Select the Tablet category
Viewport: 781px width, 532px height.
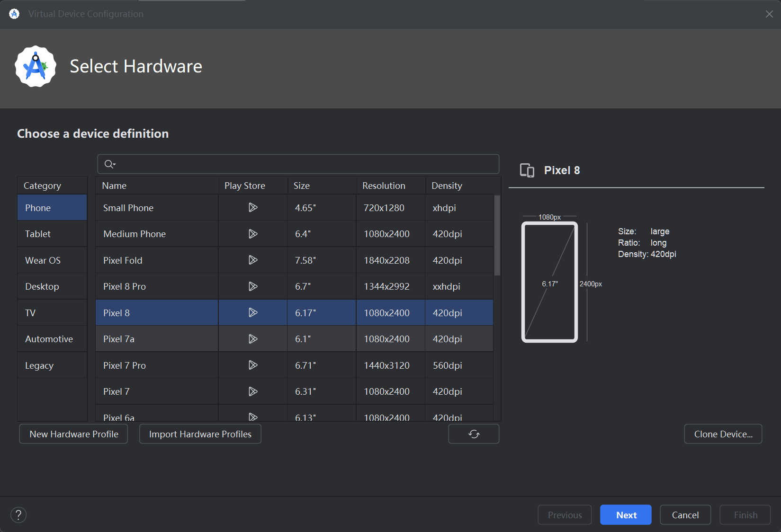52,234
